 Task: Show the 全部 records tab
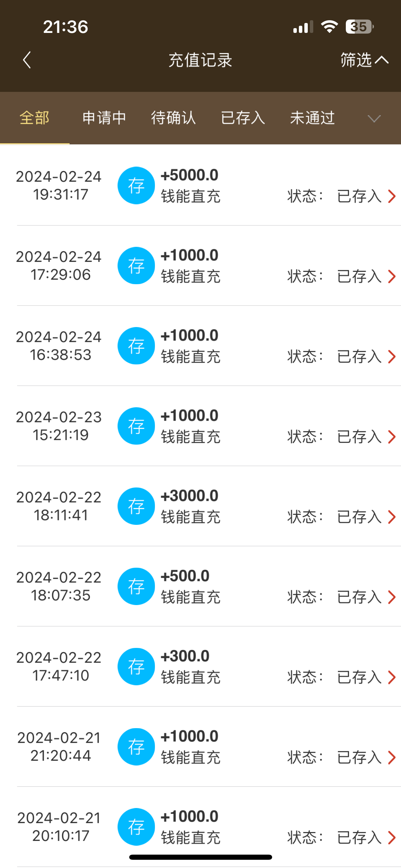35,118
